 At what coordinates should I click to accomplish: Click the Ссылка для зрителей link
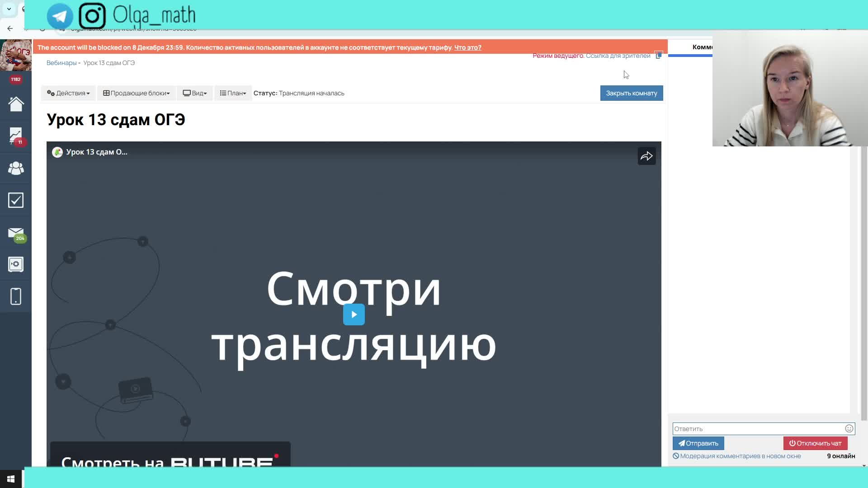pos(618,56)
